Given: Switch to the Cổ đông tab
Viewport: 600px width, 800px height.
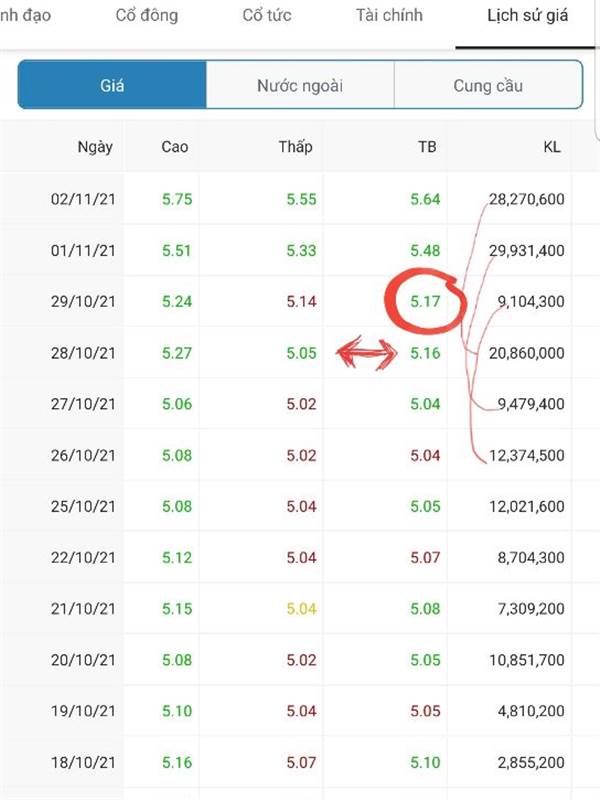Looking at the screenshot, I should tap(147, 15).
